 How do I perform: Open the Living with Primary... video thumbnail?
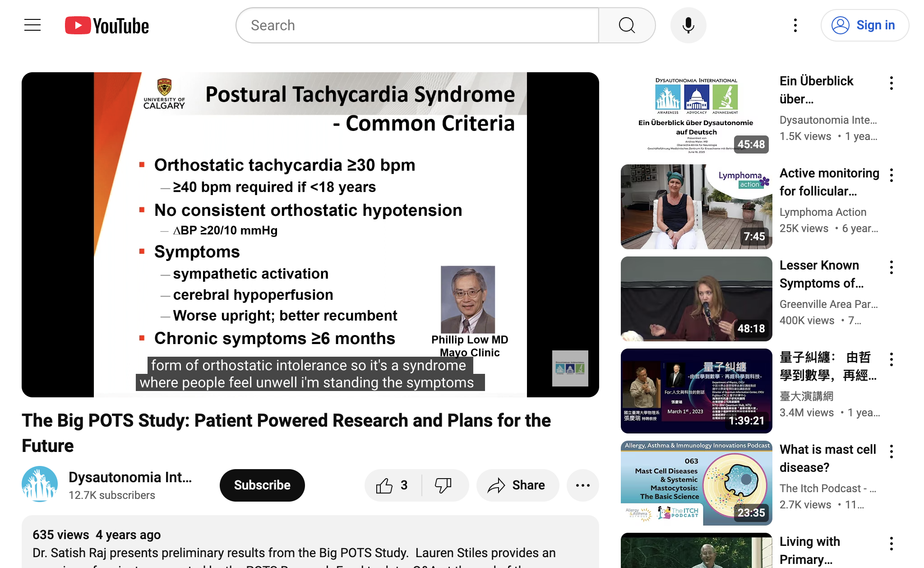click(697, 550)
